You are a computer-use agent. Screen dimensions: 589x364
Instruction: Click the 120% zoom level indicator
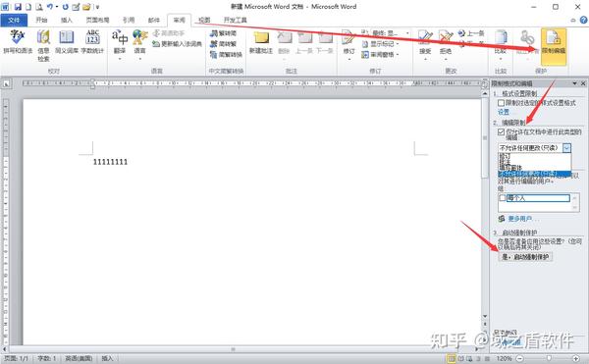point(505,359)
